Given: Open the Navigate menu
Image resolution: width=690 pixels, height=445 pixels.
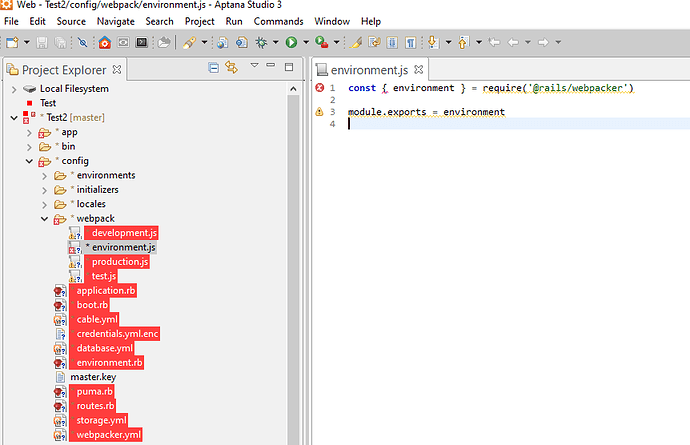Looking at the screenshot, I should click(x=116, y=21).
